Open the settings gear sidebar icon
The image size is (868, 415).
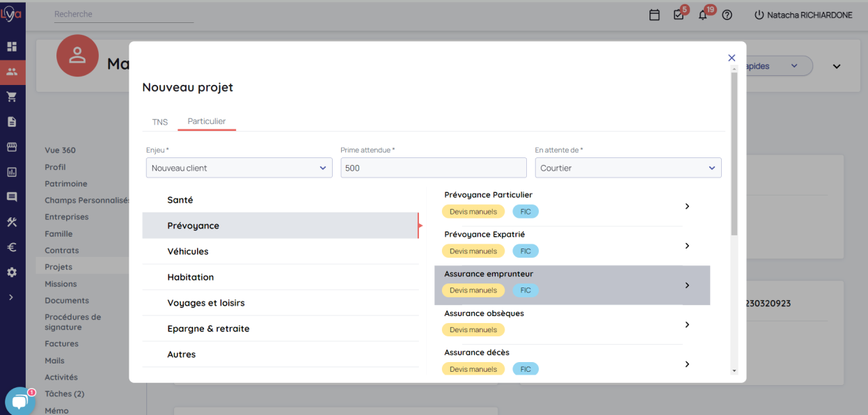(12, 272)
